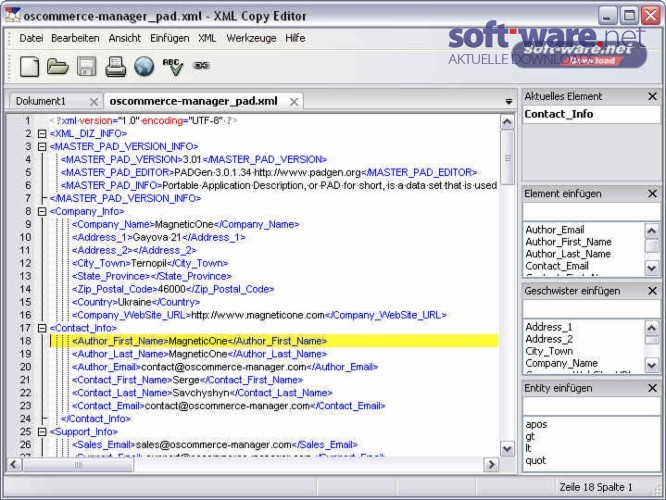Click line 12 containing City_Town Ternopil

(x=150, y=263)
